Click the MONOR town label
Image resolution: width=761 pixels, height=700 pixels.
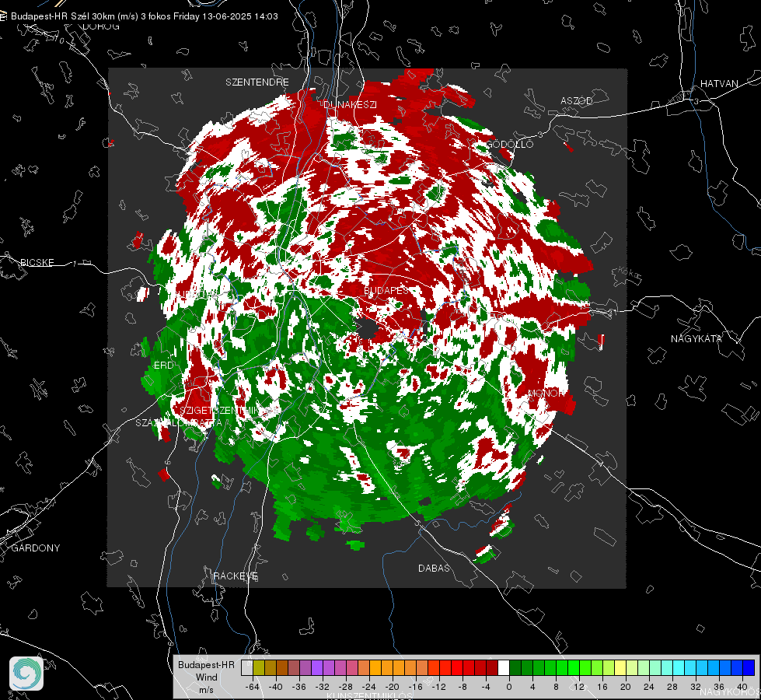(x=546, y=393)
